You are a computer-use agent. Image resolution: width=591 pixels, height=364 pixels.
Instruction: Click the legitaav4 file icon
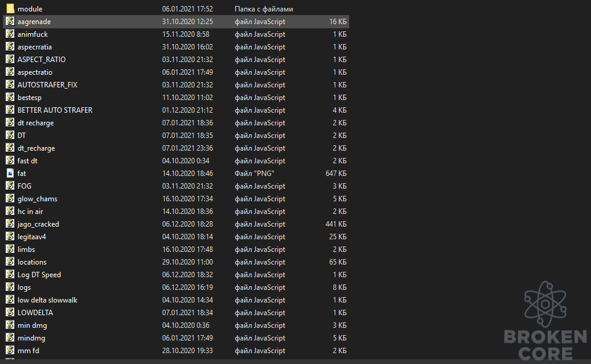[x=10, y=236]
